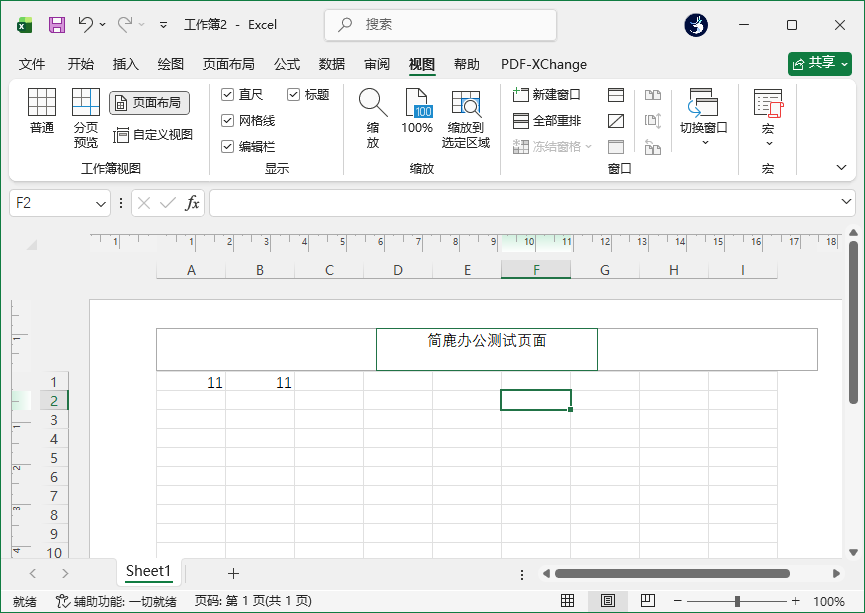Open the Data ribbon tab (数据)
The image size is (865, 613).
coord(331,64)
